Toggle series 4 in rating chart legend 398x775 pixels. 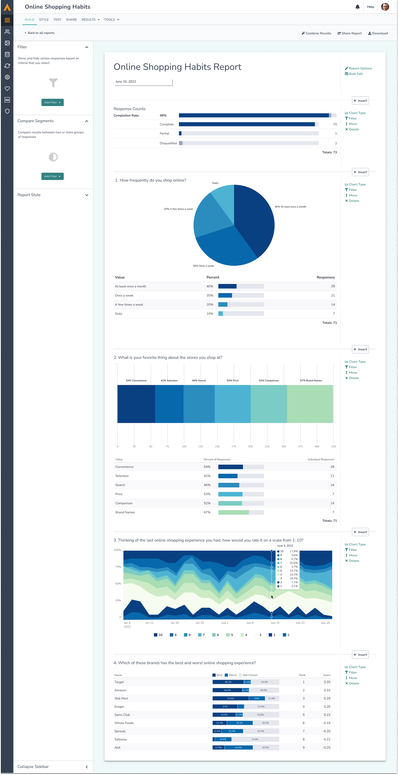[244, 635]
